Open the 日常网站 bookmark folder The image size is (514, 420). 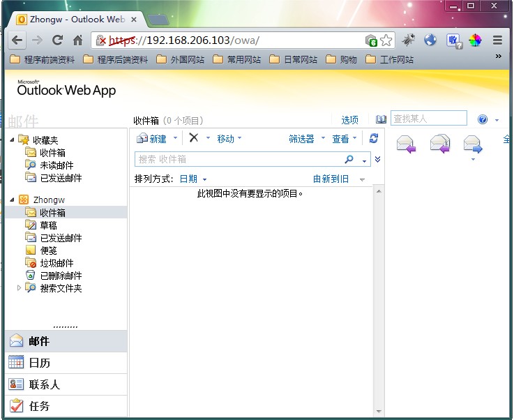click(294, 59)
